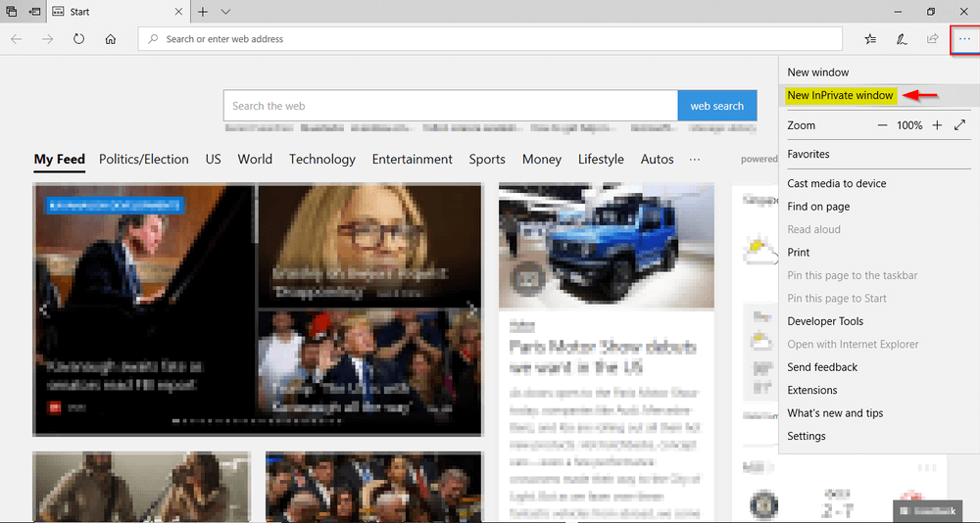The height and width of the screenshot is (523, 980).
Task: Close the Start tab
Action: 178,11
